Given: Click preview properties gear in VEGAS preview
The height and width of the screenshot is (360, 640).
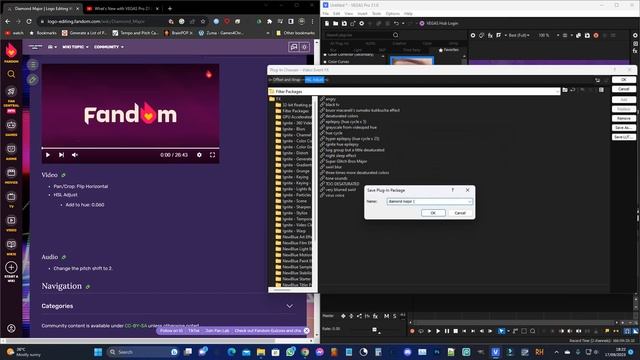Looking at the screenshot, I should click(x=473, y=36).
